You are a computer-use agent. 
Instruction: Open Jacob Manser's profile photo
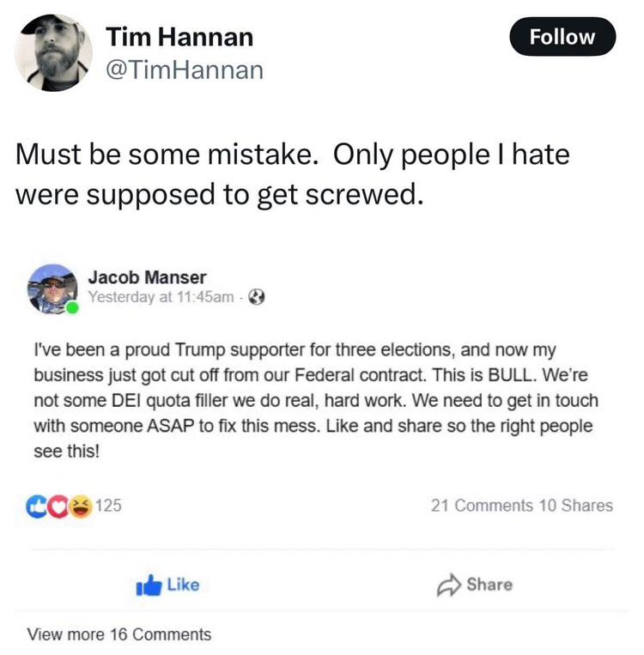point(52,288)
